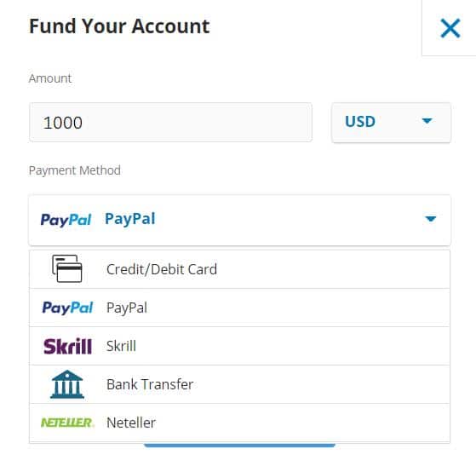Click the bank building icon
476x466 pixels.
point(67,384)
